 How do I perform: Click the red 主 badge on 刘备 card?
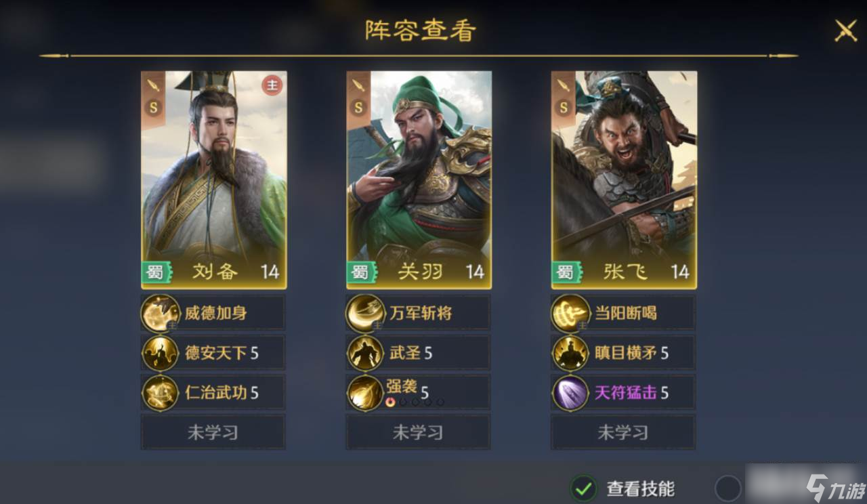(x=272, y=86)
